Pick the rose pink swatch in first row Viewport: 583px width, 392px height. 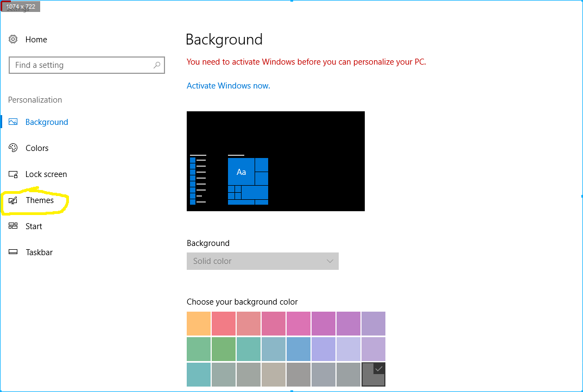(x=273, y=324)
